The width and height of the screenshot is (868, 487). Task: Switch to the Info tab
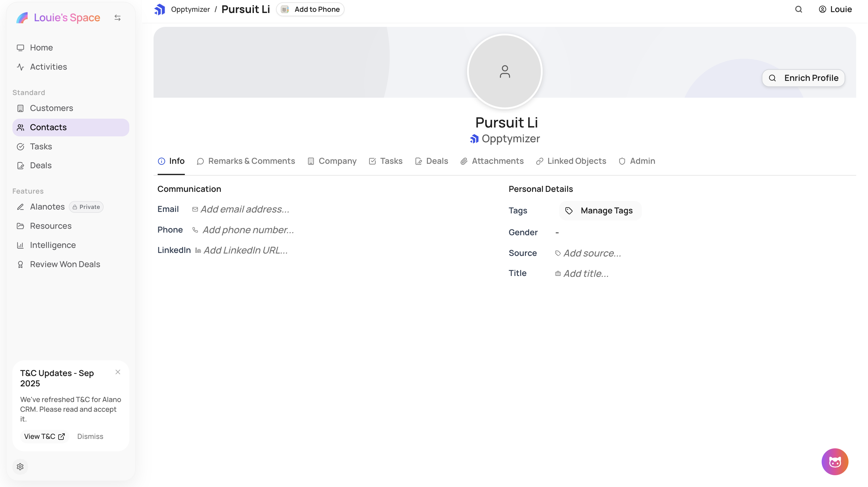pyautogui.click(x=171, y=161)
